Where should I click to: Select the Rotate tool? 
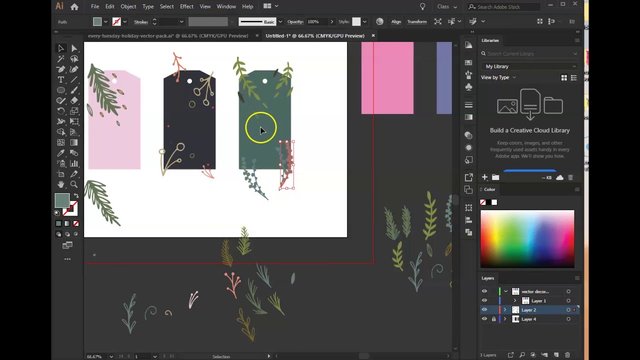(61, 111)
